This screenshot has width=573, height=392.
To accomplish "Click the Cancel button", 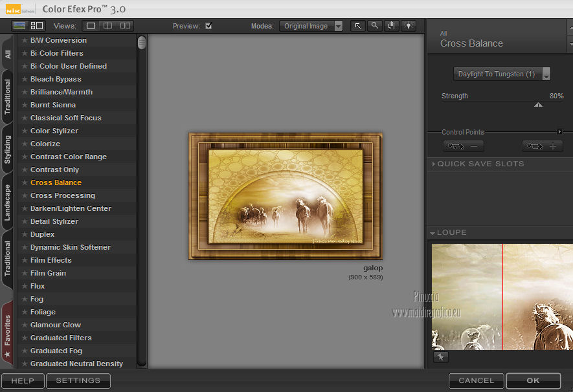I will (476, 381).
